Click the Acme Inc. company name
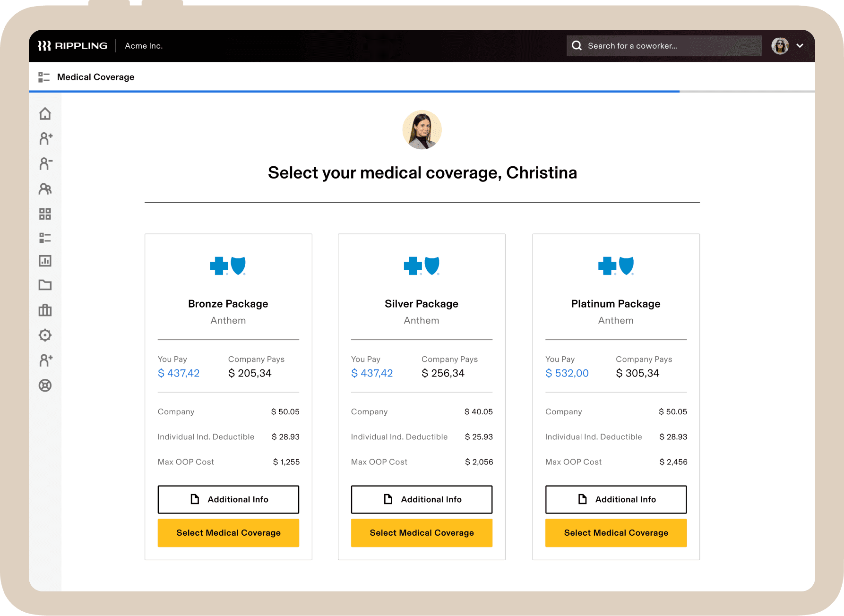This screenshot has height=616, width=844. coord(144,46)
